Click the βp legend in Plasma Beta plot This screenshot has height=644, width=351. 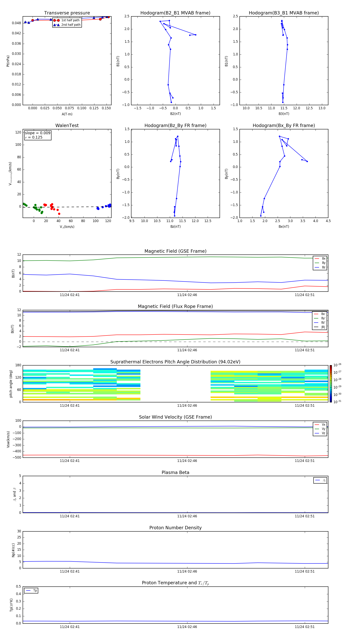(x=320, y=480)
